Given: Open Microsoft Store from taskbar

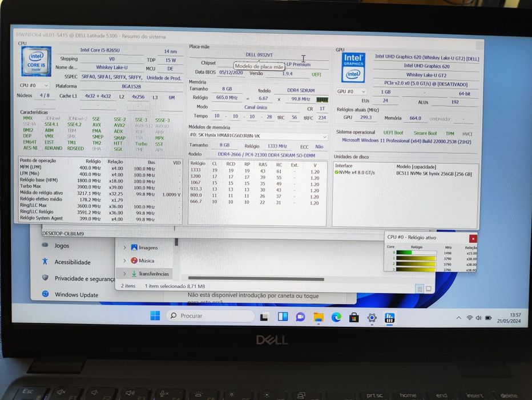Looking at the screenshot, I should (354, 318).
